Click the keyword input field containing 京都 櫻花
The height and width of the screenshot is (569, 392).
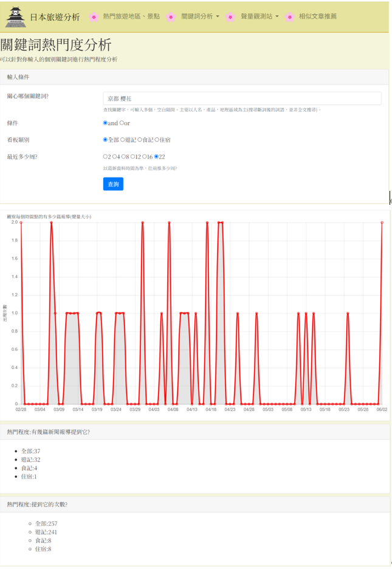(242, 98)
